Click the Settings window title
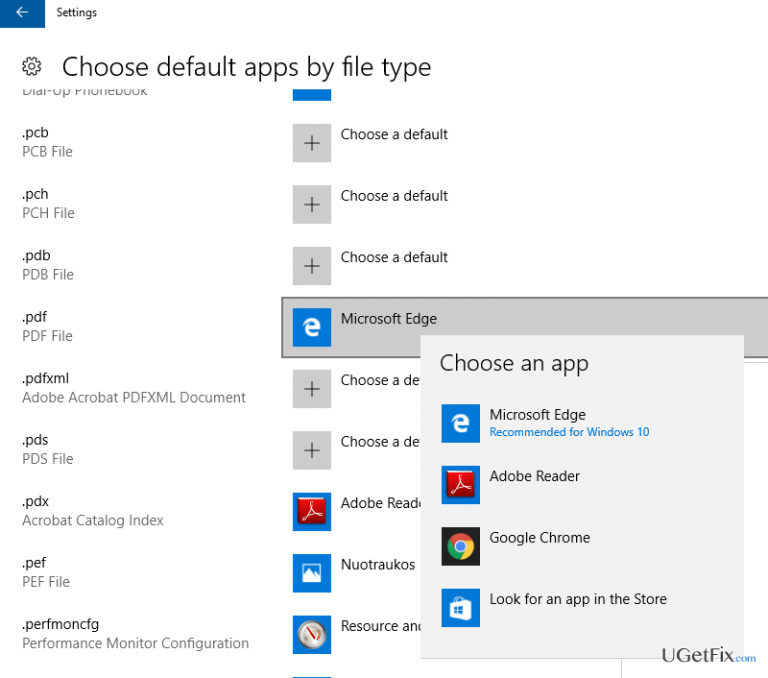The image size is (768, 678). click(x=76, y=12)
